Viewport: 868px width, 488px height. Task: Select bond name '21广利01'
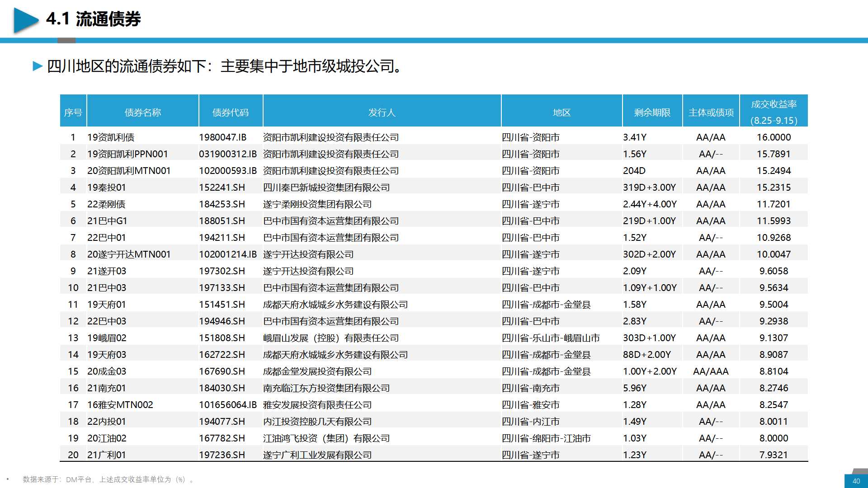tap(107, 455)
